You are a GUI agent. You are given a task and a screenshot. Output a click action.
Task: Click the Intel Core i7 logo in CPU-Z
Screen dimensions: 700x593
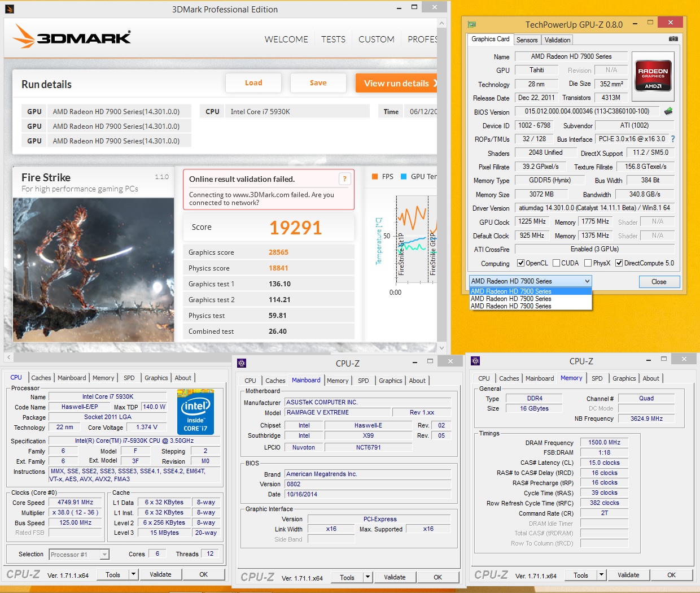[195, 411]
